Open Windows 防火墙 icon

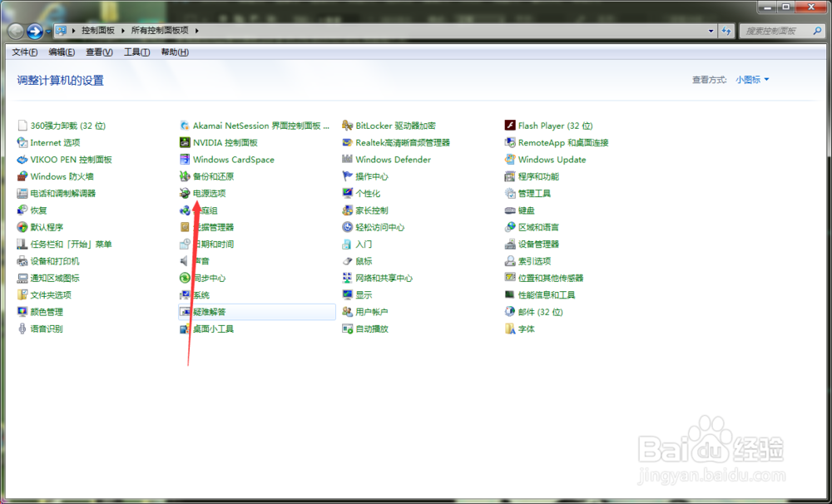22,176
